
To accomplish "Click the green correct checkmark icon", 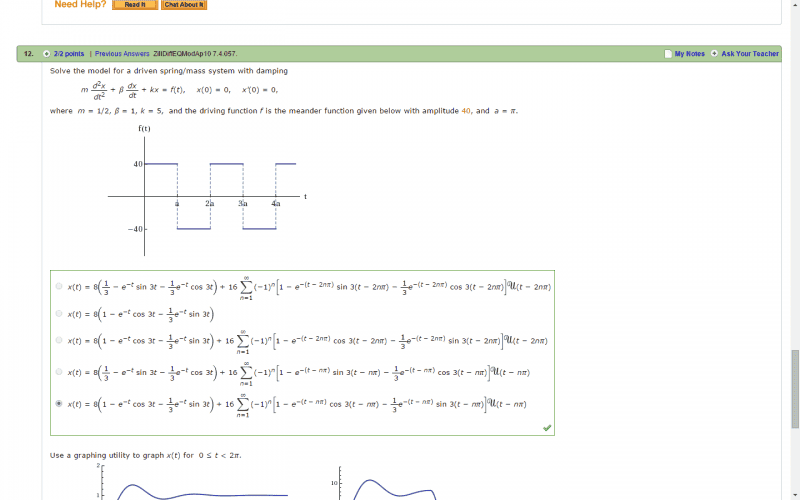I will click(547, 428).
